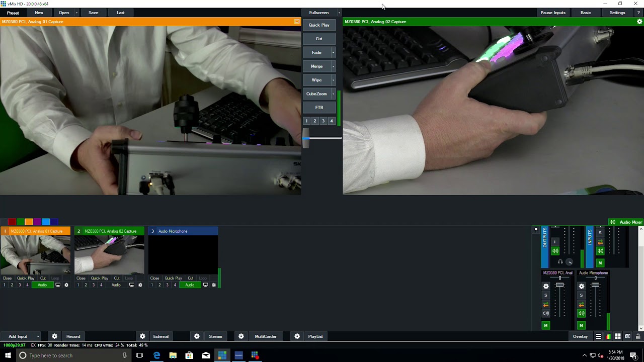Solo the MZ0380 PCI mixer channel
This screenshot has width=644, height=362.
546,295
